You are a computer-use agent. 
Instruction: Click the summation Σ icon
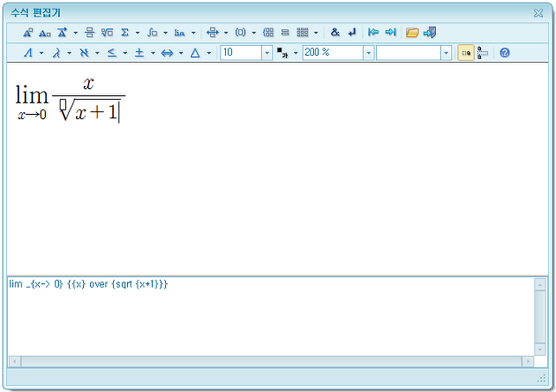click(x=124, y=33)
